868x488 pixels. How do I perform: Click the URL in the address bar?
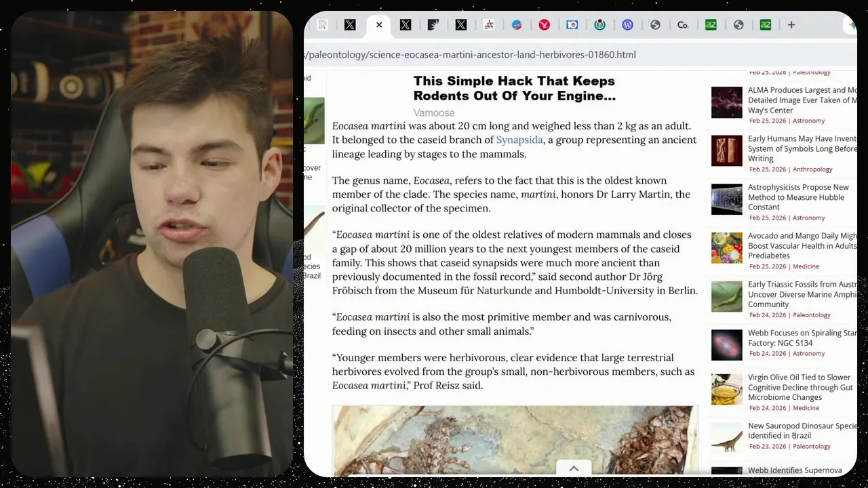(470, 54)
